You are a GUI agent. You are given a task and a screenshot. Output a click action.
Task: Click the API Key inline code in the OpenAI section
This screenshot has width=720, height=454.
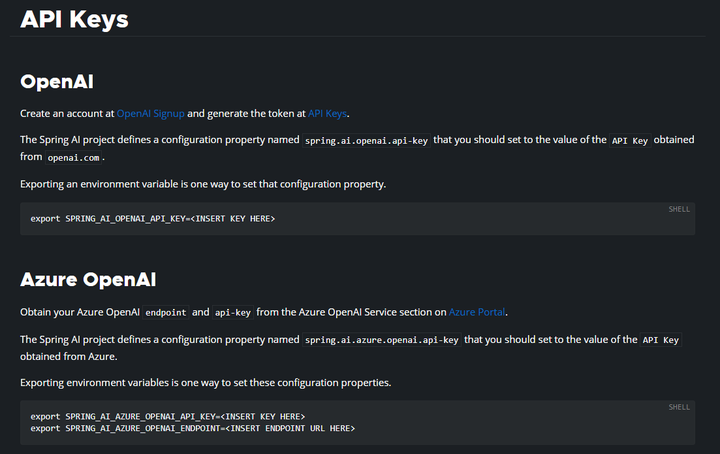pos(630,141)
